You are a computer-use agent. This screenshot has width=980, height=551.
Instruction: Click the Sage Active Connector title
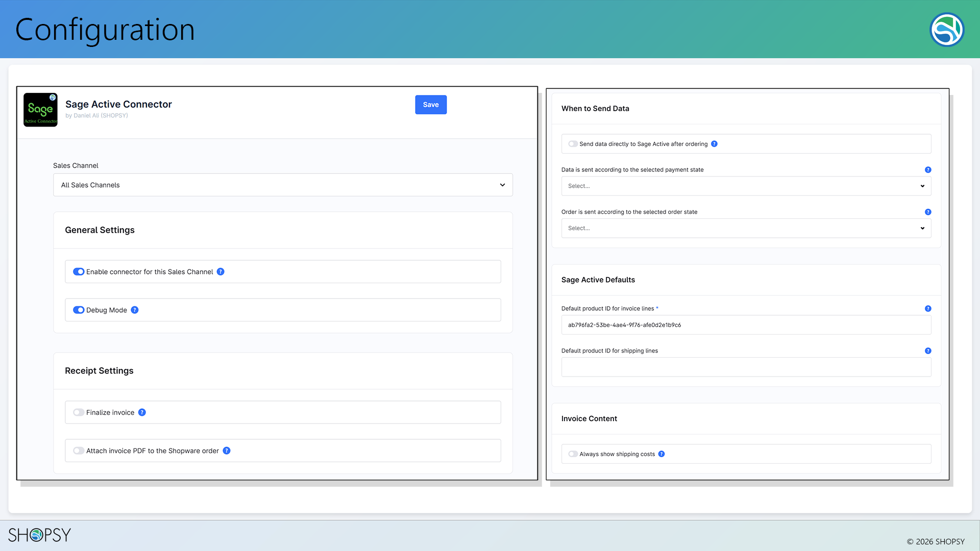click(x=118, y=105)
